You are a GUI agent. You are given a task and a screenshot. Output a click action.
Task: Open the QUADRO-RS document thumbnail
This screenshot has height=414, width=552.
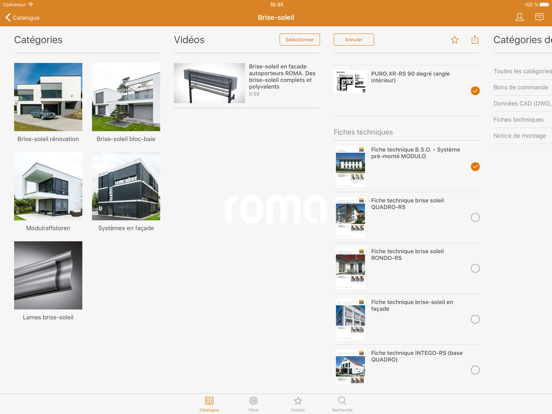click(x=350, y=217)
